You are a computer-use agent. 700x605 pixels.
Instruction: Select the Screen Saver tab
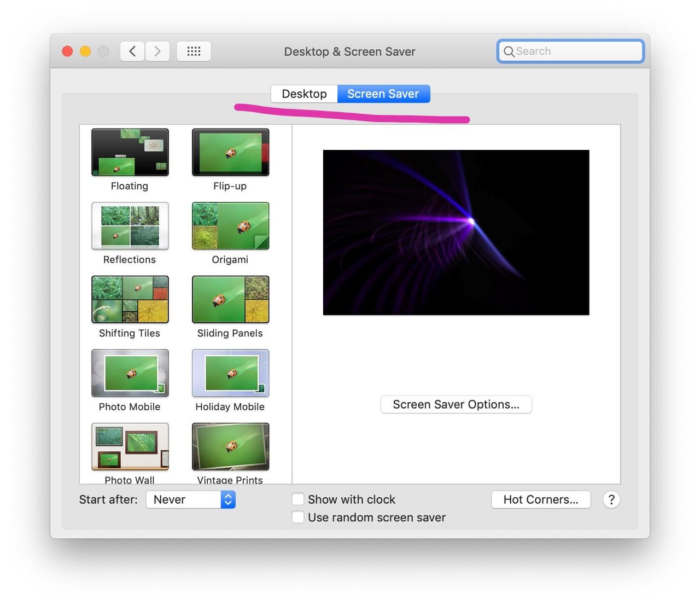(383, 94)
